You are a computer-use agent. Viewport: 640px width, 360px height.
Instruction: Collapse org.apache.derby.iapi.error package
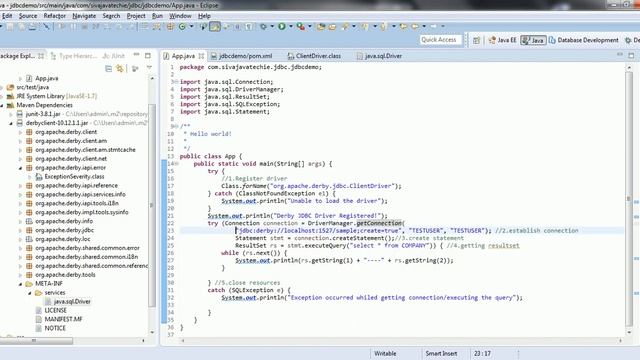[20, 168]
